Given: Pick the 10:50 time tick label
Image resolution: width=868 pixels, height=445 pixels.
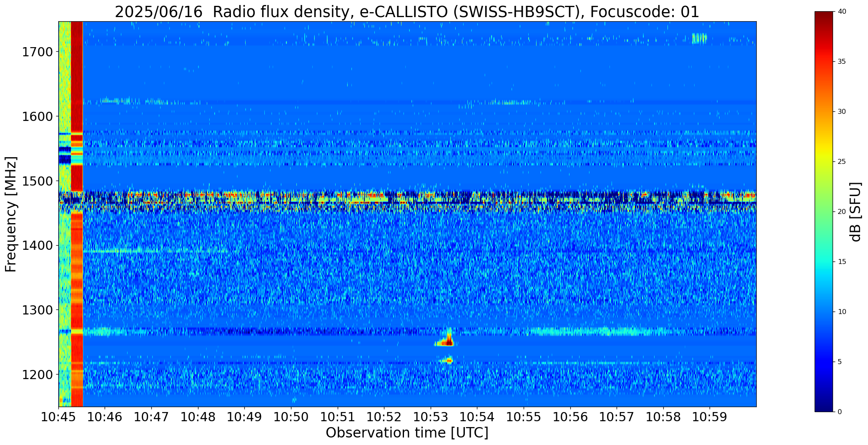Looking at the screenshot, I should pyautogui.click(x=291, y=417).
